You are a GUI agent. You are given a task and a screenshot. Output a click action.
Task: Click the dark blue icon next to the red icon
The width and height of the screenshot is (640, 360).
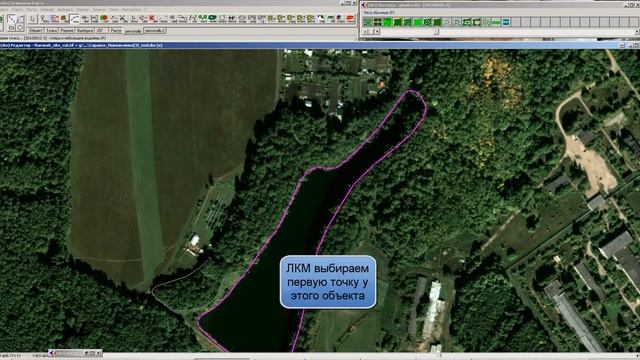point(340,18)
